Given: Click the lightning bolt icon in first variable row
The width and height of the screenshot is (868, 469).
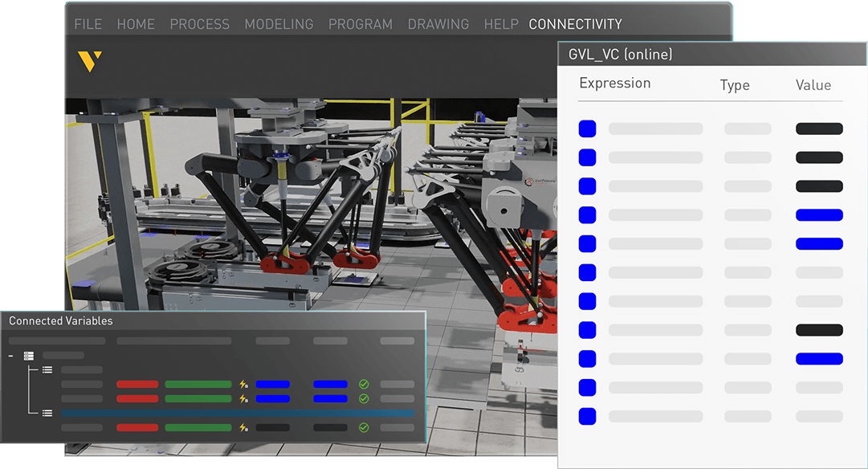Looking at the screenshot, I should pyautogui.click(x=243, y=385).
